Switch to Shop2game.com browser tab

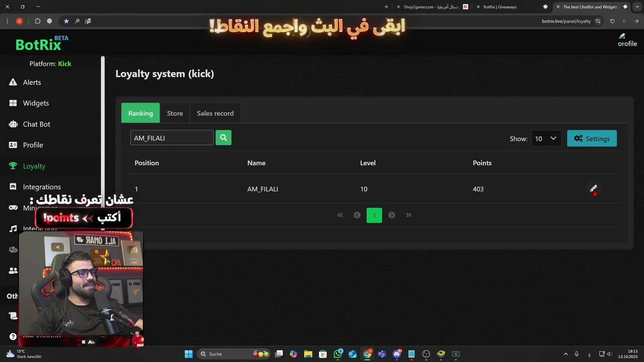pyautogui.click(x=433, y=7)
